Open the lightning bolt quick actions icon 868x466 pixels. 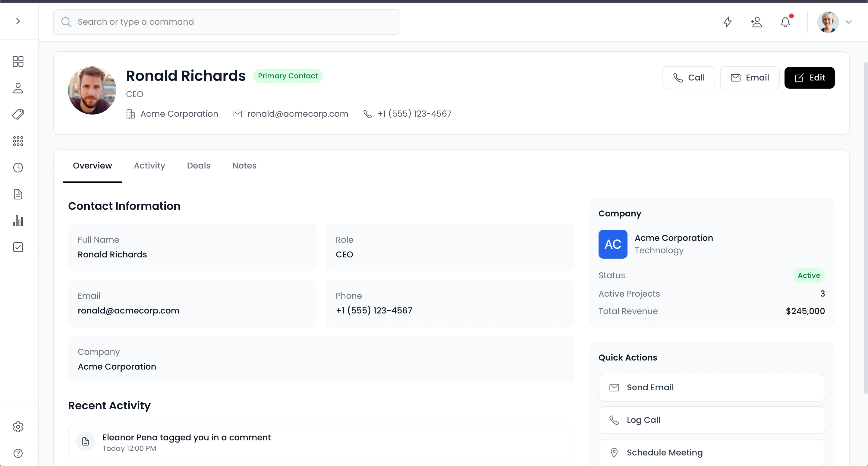tap(728, 22)
